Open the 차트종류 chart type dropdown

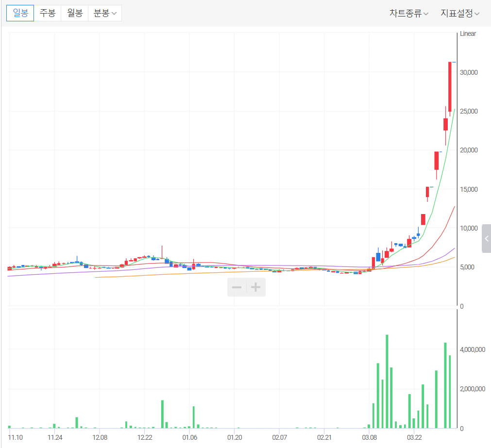pyautogui.click(x=408, y=13)
